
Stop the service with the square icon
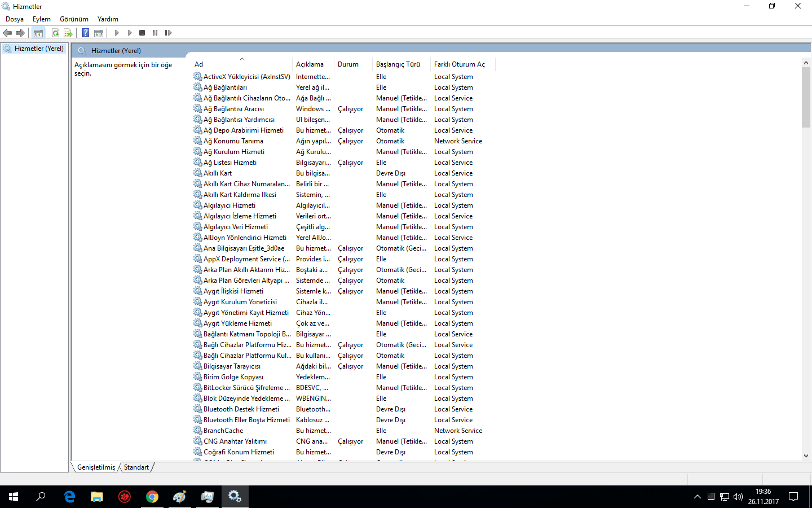point(142,33)
